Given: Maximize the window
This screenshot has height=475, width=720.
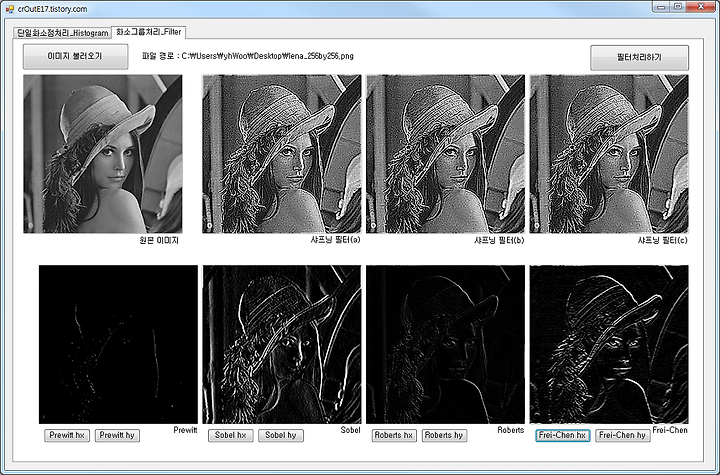Looking at the screenshot, I should (678, 6).
